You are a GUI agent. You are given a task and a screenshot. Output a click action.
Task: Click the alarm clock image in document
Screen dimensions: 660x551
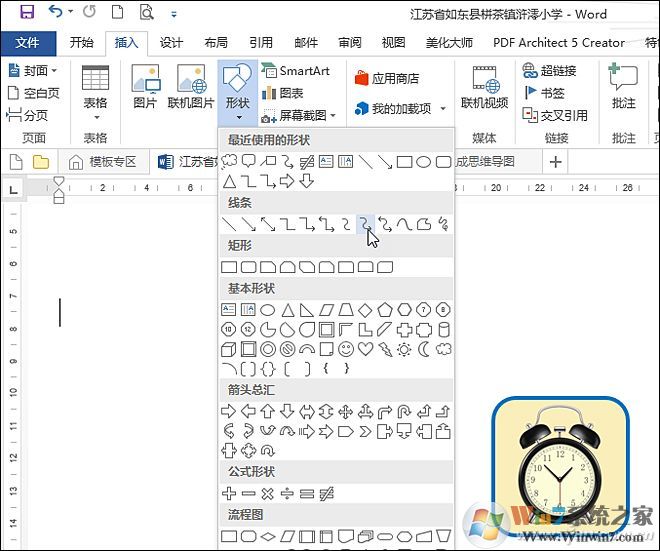point(560,467)
